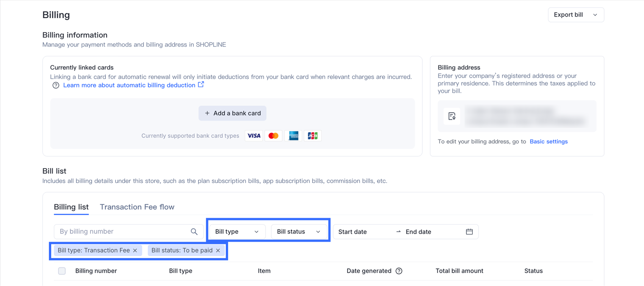The height and width of the screenshot is (286, 644).
Task: Remove the Bill status: To be paid filter
Action: click(x=218, y=250)
